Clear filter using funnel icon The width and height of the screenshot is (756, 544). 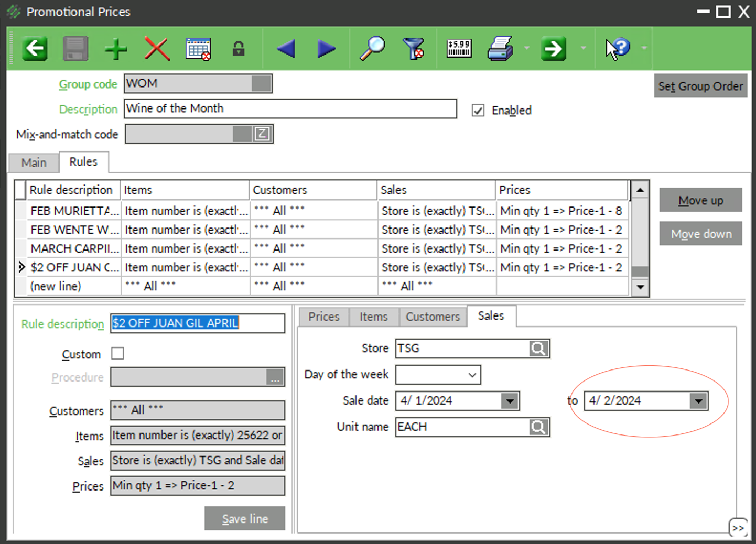tap(414, 49)
